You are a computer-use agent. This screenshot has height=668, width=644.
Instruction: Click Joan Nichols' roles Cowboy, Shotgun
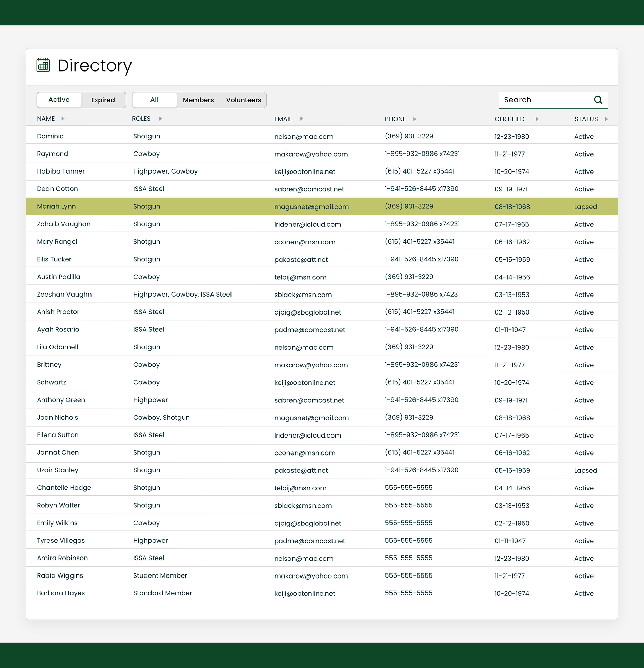click(x=161, y=418)
